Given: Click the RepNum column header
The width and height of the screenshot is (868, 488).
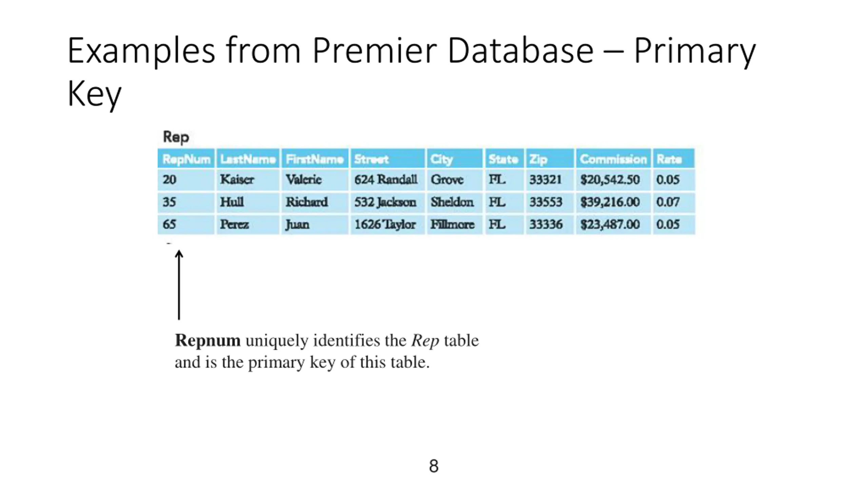Looking at the screenshot, I should tap(186, 159).
